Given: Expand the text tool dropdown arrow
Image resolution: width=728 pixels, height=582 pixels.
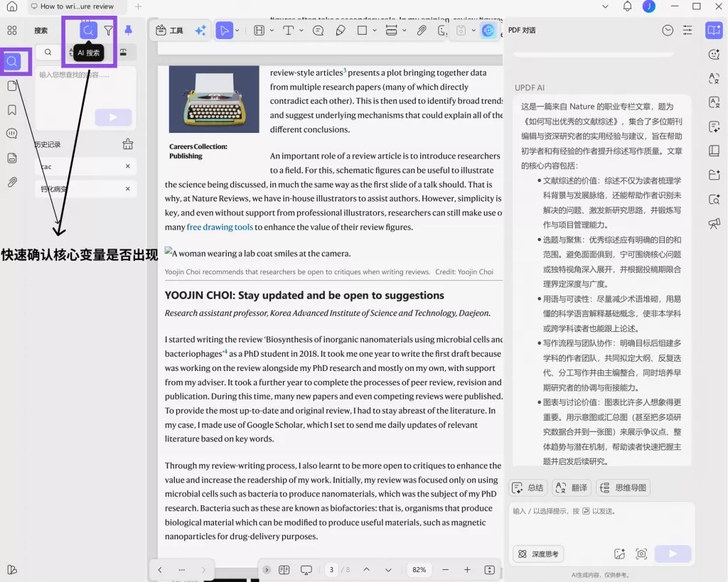Looking at the screenshot, I should click(301, 31).
